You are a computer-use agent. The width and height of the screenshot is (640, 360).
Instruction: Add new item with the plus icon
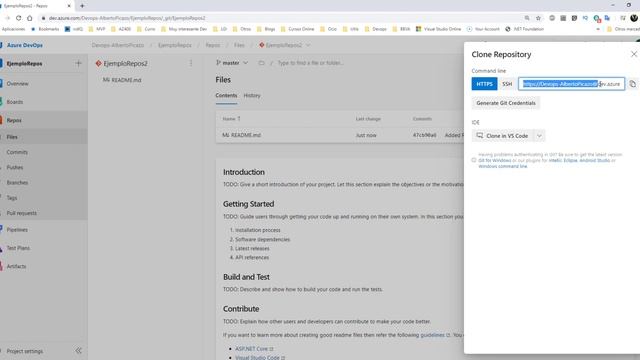click(78, 64)
